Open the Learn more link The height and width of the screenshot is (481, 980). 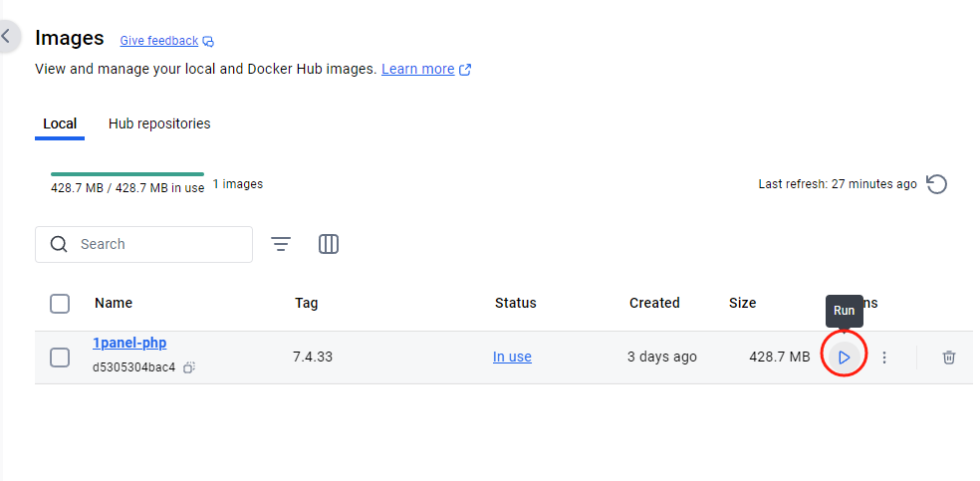[x=417, y=69]
